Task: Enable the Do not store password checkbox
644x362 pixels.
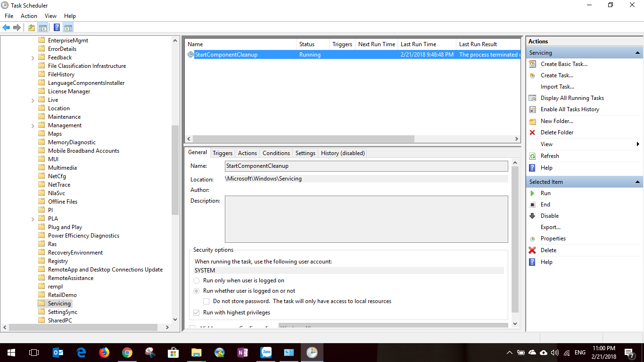Action: (x=206, y=301)
